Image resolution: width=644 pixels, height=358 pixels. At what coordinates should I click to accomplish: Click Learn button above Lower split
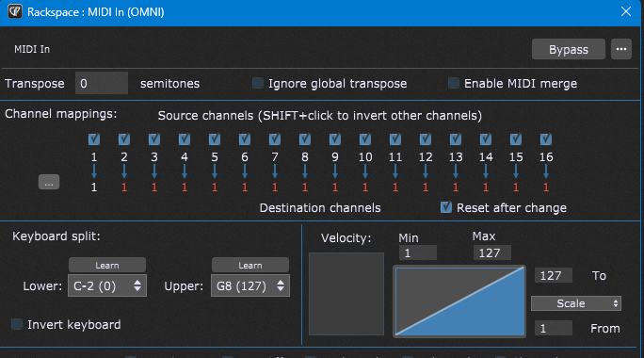[107, 265]
